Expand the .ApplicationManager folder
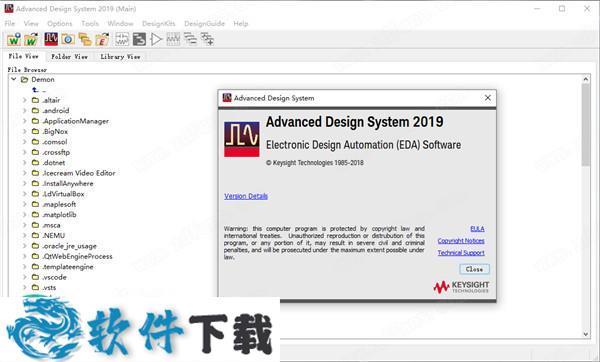Image resolution: width=600 pixels, height=362 pixels. 25,121
